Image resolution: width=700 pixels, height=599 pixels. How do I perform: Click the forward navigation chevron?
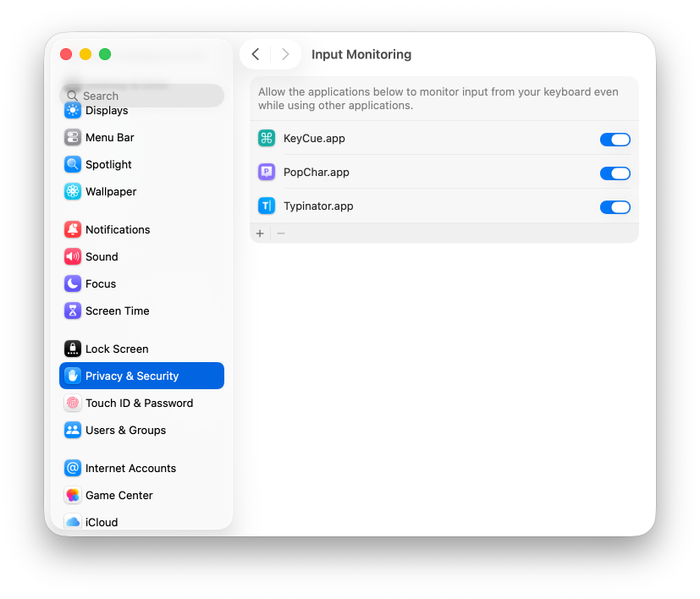[x=286, y=54]
